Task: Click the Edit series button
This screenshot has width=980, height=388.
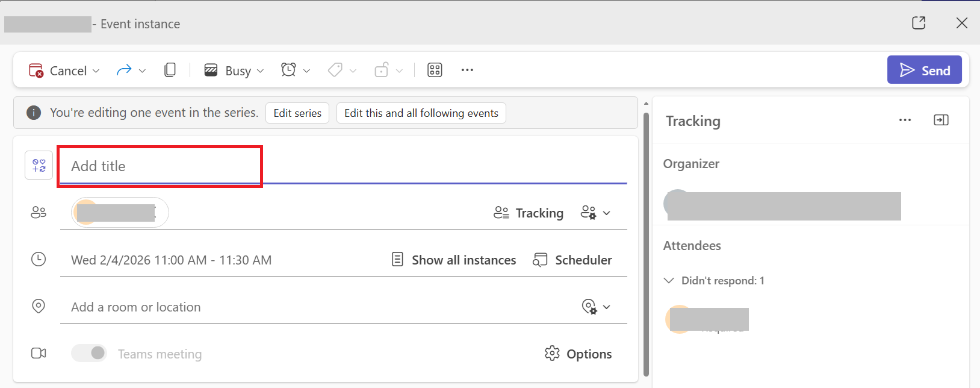Action: [x=297, y=113]
